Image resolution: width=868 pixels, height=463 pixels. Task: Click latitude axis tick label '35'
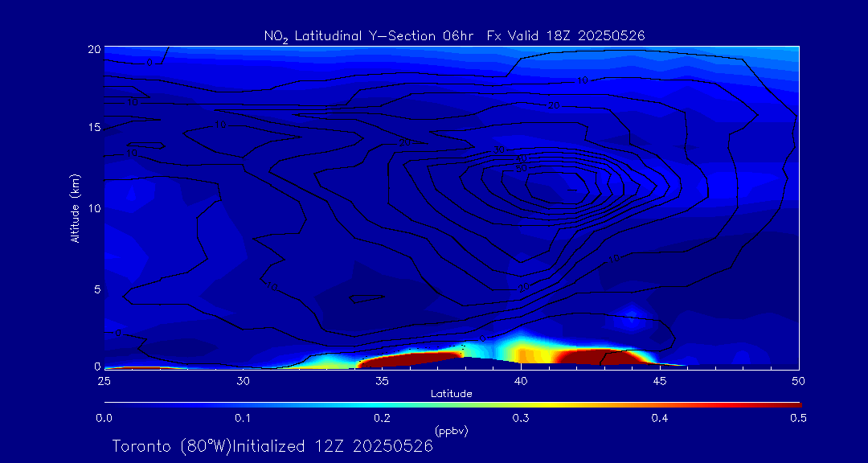pyautogui.click(x=382, y=381)
